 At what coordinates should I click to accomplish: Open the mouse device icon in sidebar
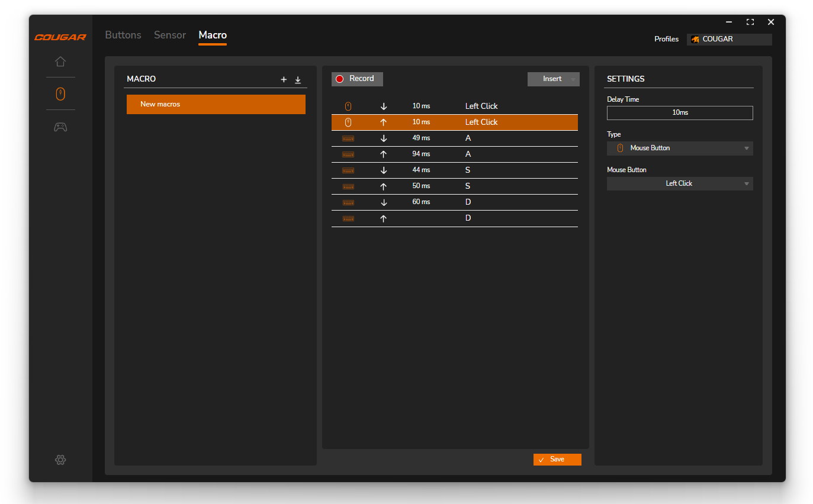click(60, 93)
